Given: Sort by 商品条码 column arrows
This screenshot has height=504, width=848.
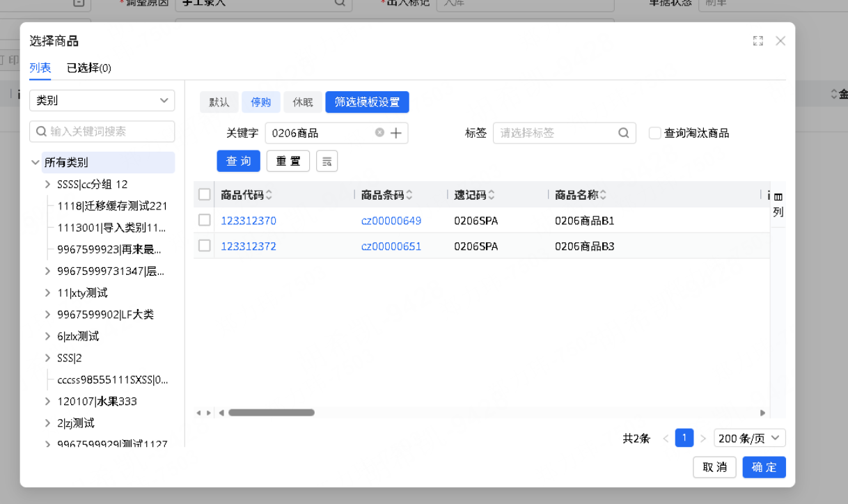Looking at the screenshot, I should click(409, 195).
